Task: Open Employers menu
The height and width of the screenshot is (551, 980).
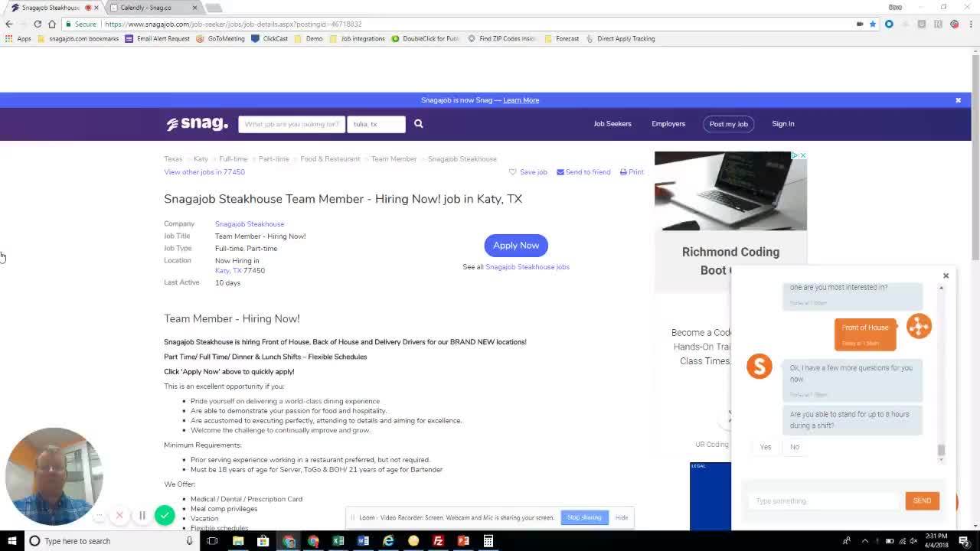Action: point(668,124)
